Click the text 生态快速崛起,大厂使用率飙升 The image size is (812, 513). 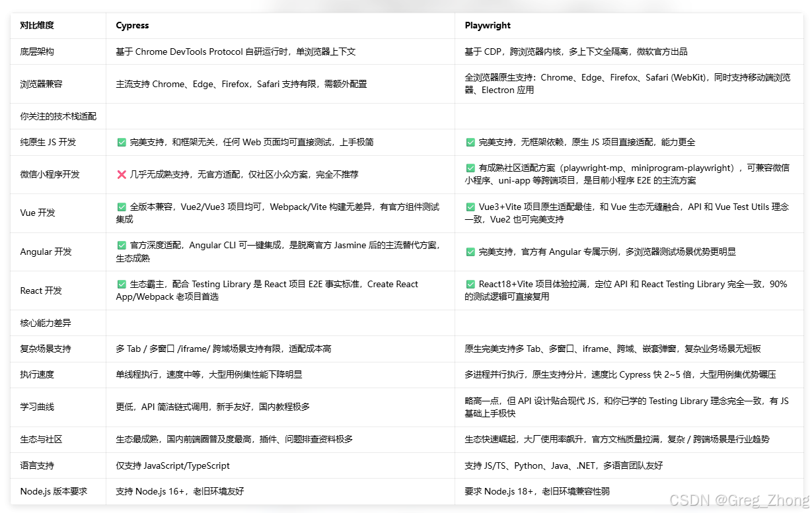click(525, 439)
